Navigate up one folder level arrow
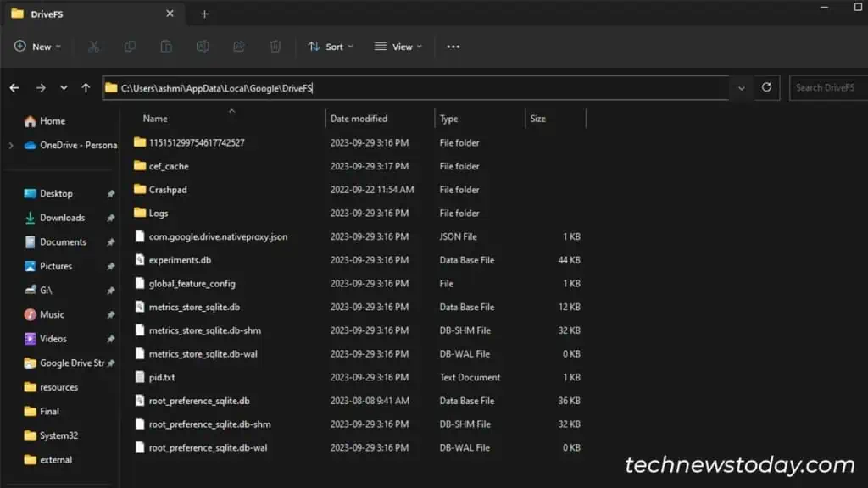The height and width of the screenshot is (488, 868). point(86,87)
